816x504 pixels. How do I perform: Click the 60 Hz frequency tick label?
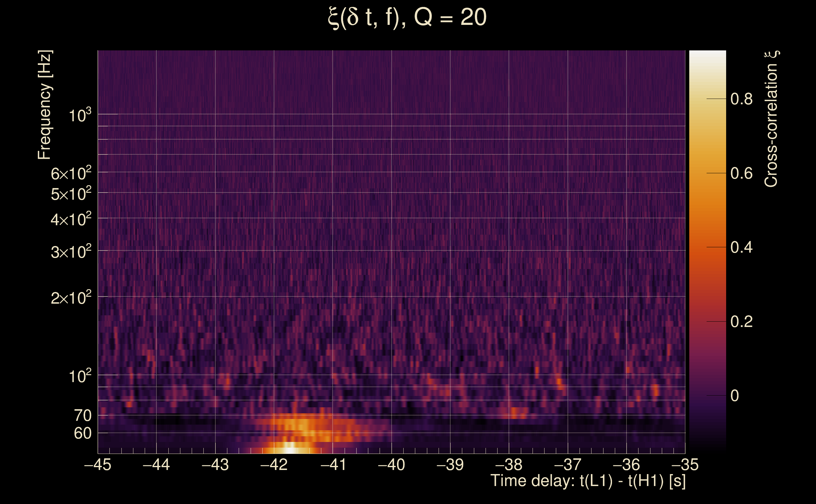pos(83,433)
